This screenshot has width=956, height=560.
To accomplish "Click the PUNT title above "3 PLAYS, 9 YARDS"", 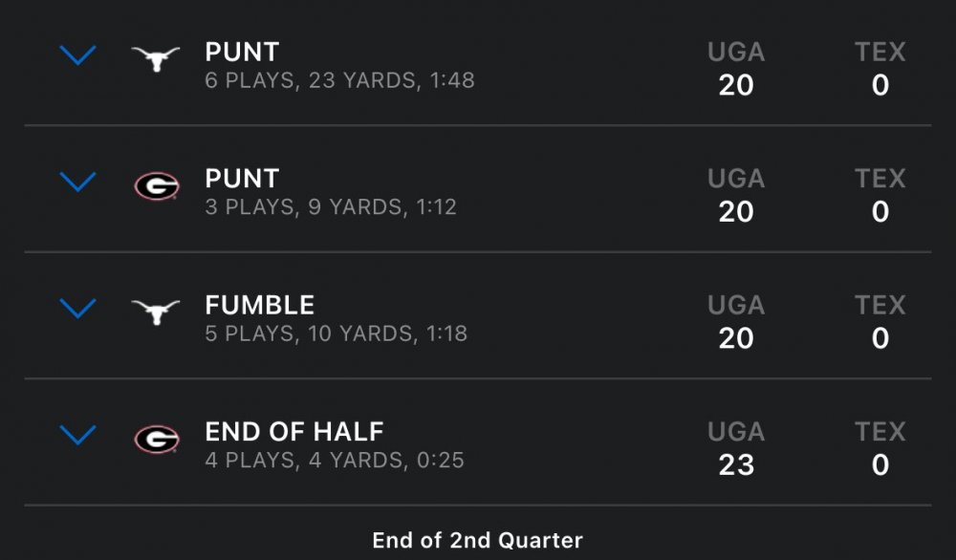I will (x=242, y=179).
